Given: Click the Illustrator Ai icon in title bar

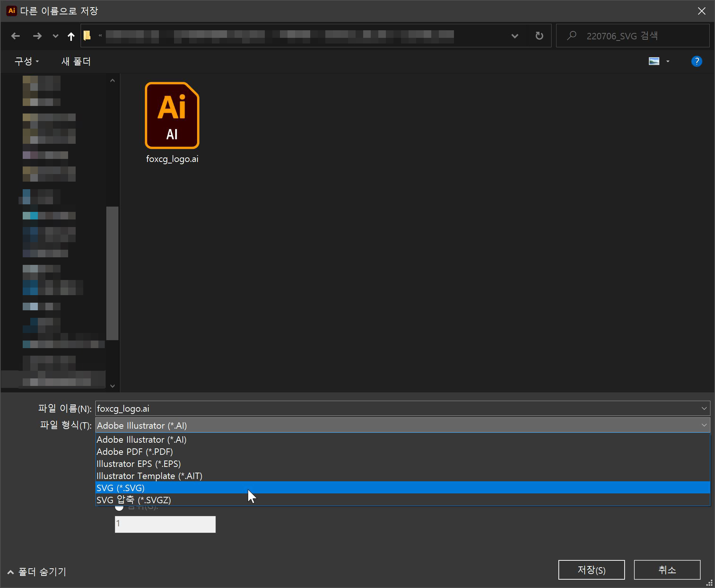Looking at the screenshot, I should click(x=12, y=11).
